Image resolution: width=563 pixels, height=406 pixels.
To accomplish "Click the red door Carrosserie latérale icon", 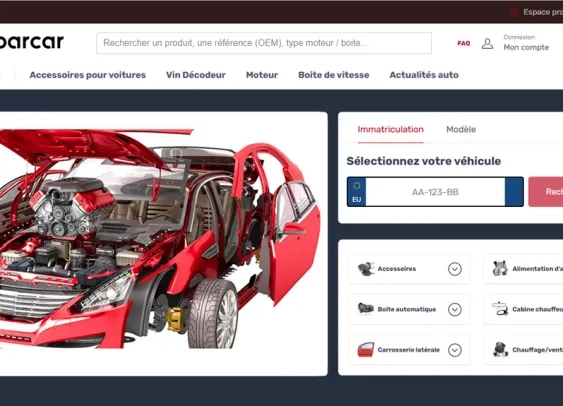I will point(366,350).
